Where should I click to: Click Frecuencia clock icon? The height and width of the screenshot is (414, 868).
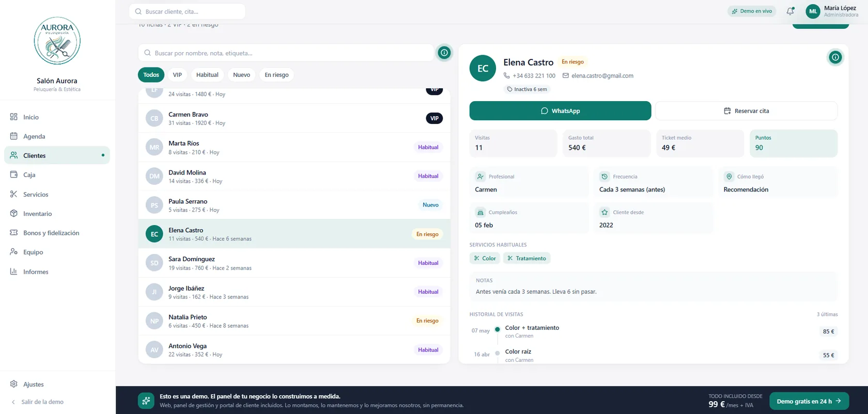(x=605, y=177)
